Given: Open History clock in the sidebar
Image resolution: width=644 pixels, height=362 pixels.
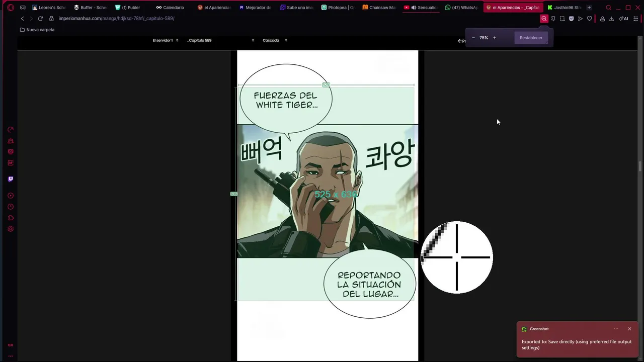Looking at the screenshot, I should point(11,207).
